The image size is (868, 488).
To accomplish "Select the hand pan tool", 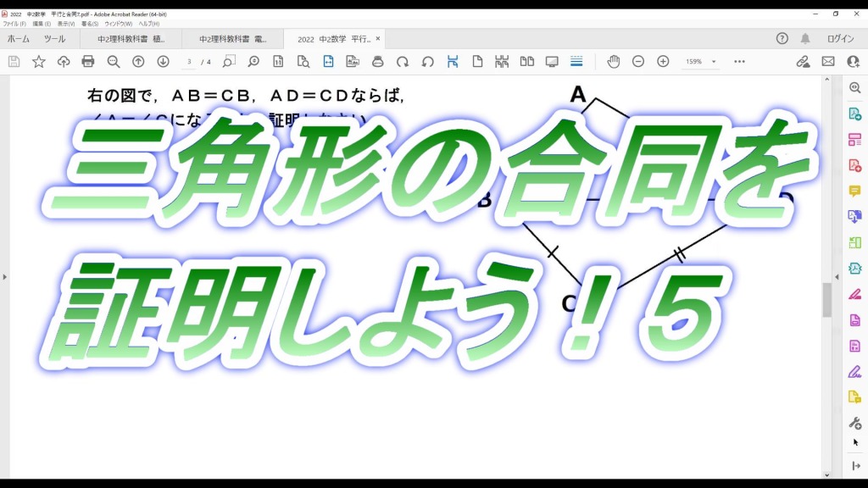I will click(614, 62).
